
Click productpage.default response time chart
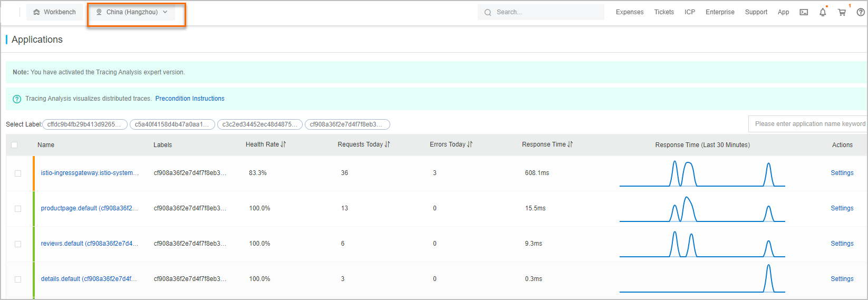pyautogui.click(x=702, y=209)
